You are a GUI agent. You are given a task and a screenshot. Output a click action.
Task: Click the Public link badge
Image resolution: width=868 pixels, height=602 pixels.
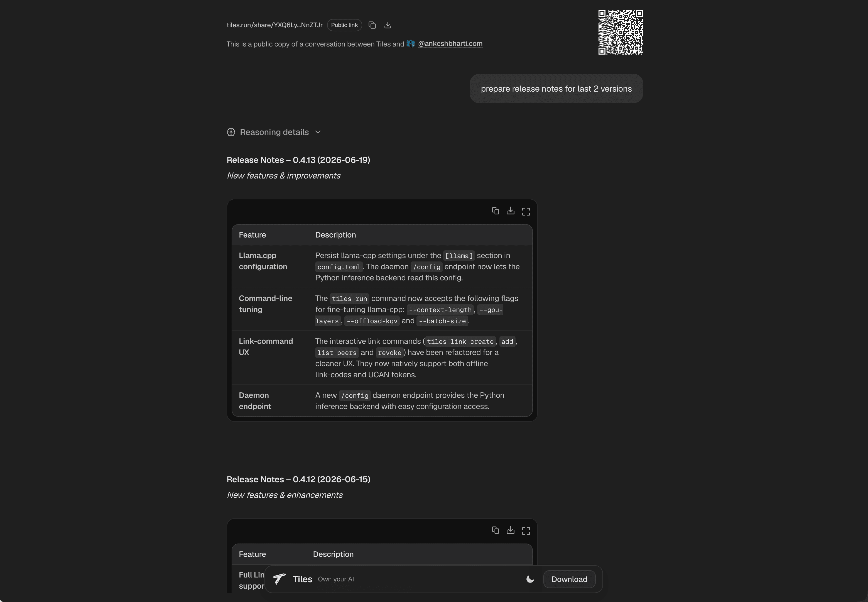click(344, 25)
